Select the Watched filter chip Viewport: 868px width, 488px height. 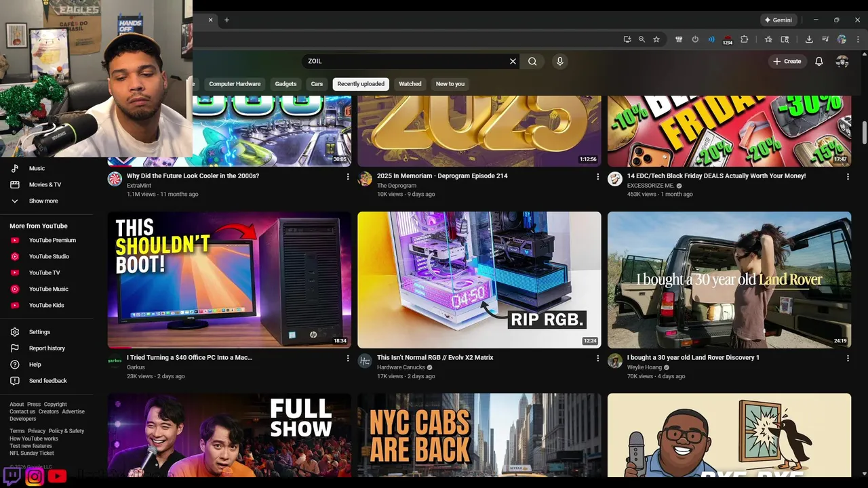[410, 84]
